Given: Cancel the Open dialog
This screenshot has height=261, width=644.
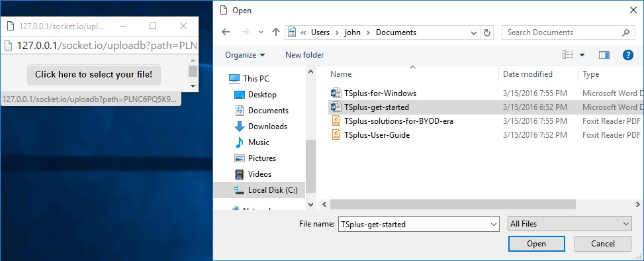Looking at the screenshot, I should point(603,244).
